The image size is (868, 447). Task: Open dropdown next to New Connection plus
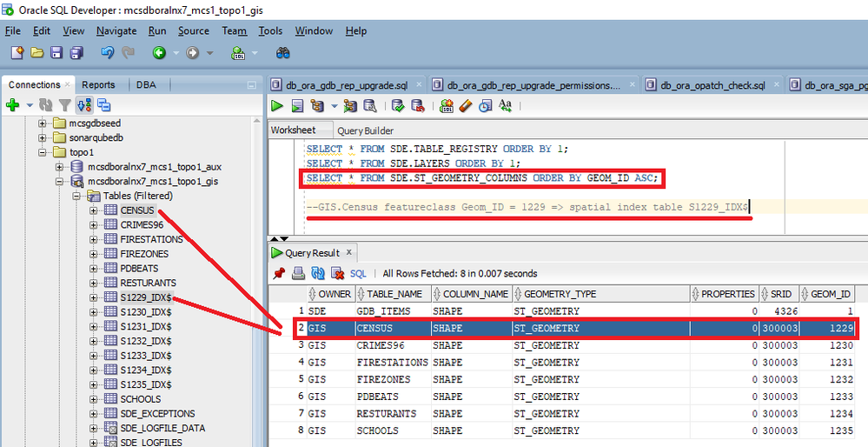(30, 105)
